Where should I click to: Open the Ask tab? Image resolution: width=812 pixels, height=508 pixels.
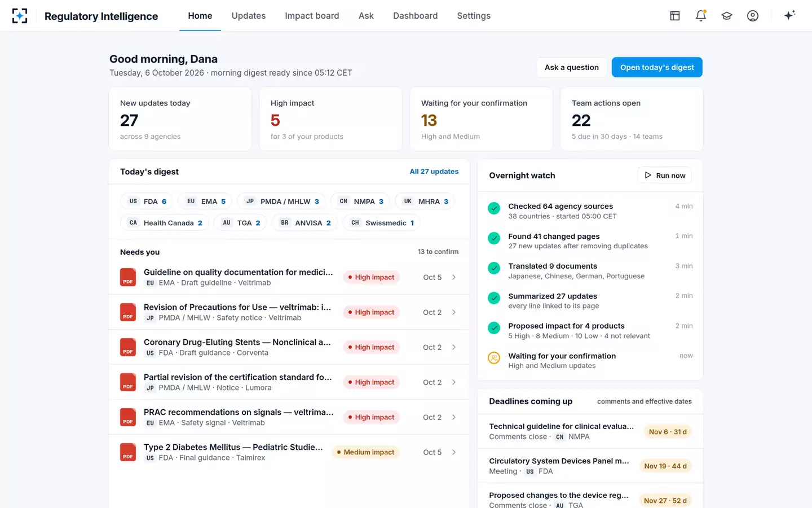click(366, 16)
